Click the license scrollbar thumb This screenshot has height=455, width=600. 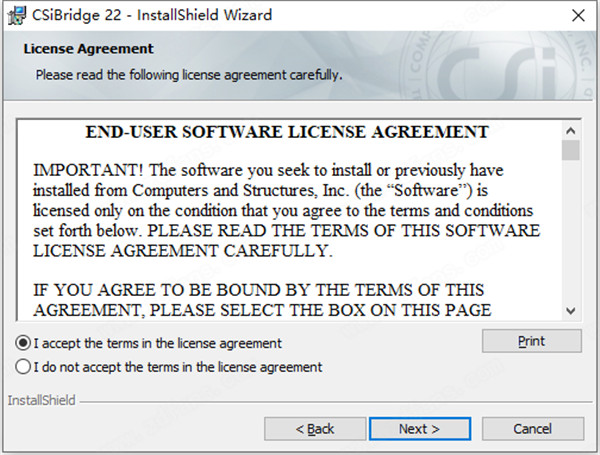pyautogui.click(x=571, y=150)
